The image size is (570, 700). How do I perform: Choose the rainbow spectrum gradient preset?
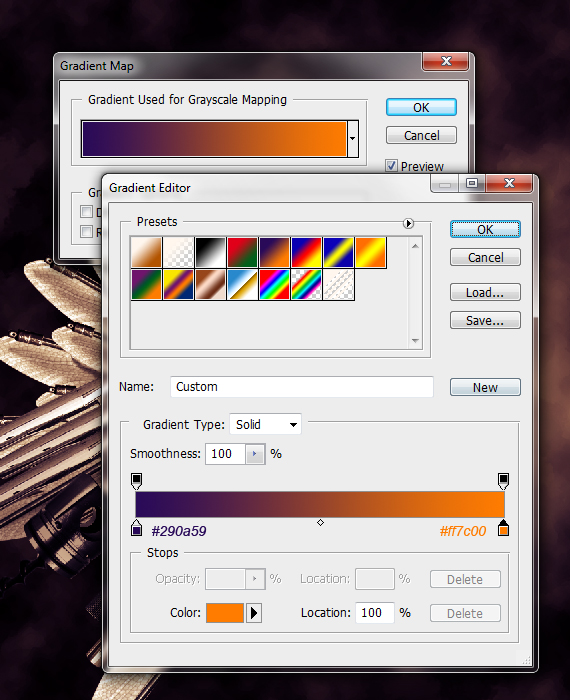[275, 284]
